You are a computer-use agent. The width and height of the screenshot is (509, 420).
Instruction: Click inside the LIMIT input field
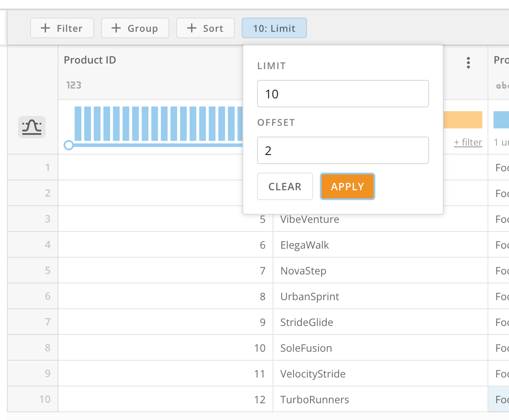343,93
